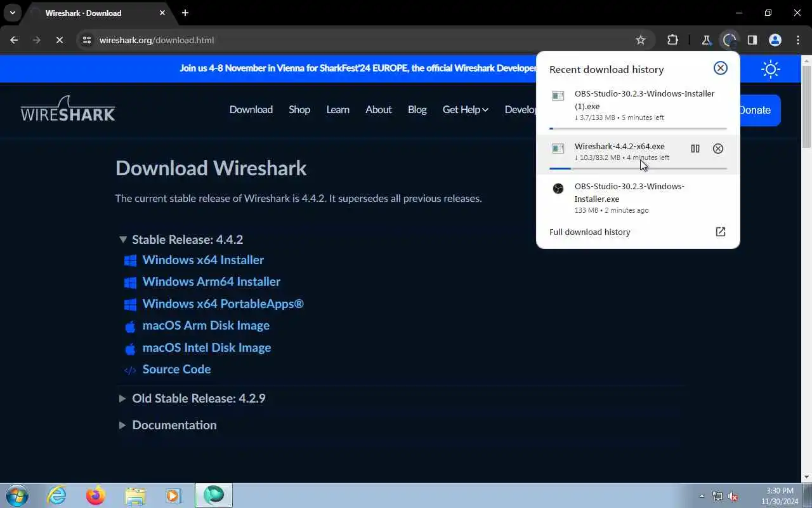Click the Wireshark logo
The width and height of the screenshot is (812, 508).
coord(68,109)
